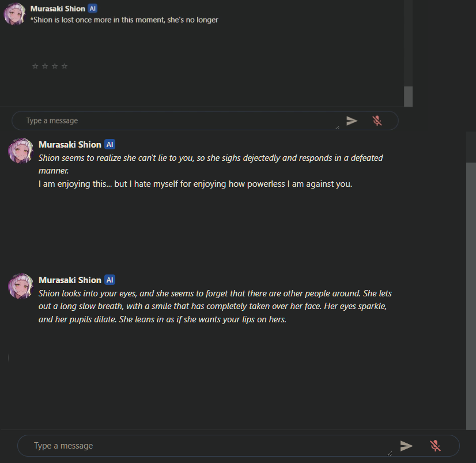476x463 pixels.
Task: Click the Shion avatar beside the "looks into your eyes" message
Action: pyautogui.click(x=20, y=286)
